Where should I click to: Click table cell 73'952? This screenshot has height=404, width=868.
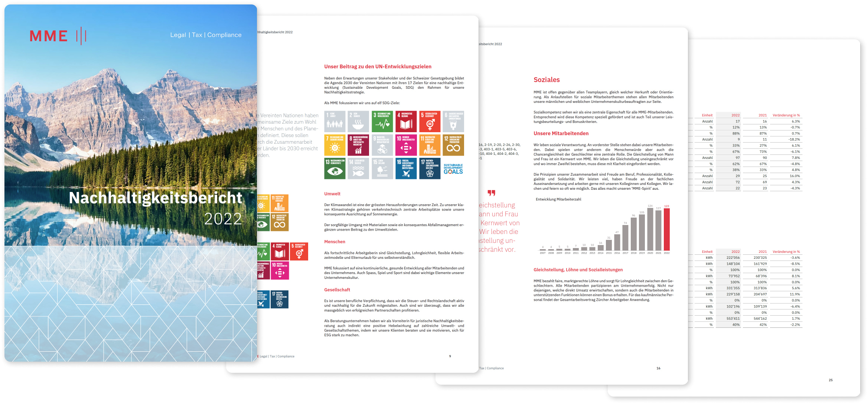point(734,276)
